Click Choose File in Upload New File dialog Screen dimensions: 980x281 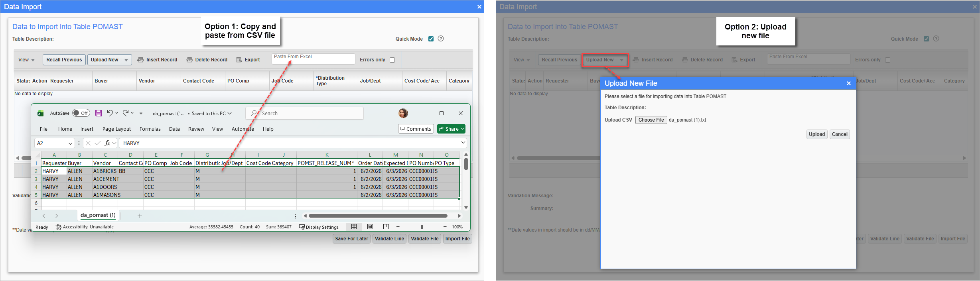point(651,120)
